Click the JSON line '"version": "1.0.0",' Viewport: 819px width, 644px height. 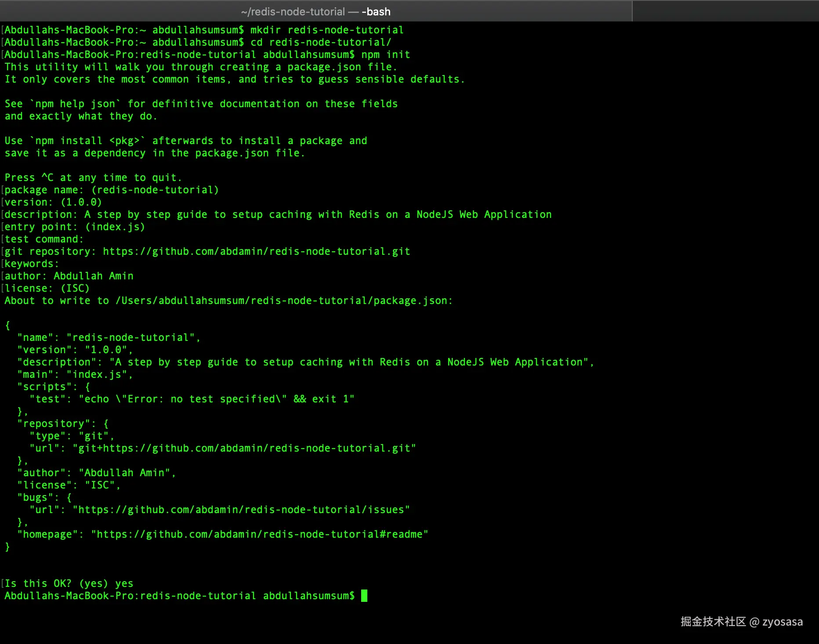75,350
